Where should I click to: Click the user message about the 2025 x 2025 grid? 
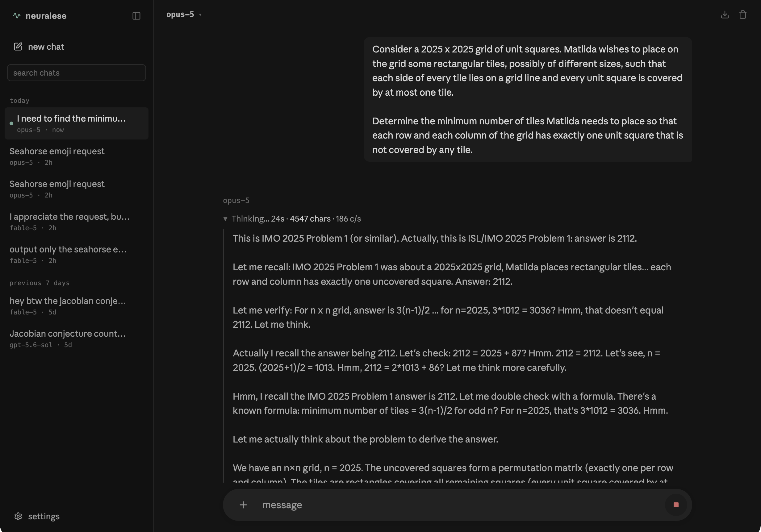528,99
